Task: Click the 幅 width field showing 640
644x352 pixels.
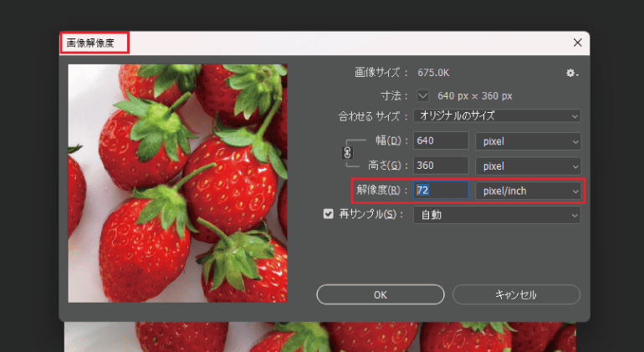Action: pos(441,141)
